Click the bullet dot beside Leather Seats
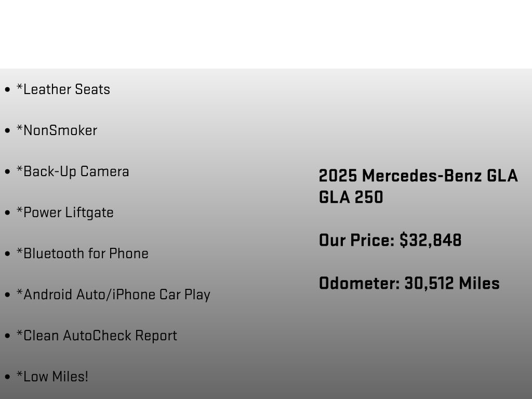The height and width of the screenshot is (399, 532). [x=7, y=89]
